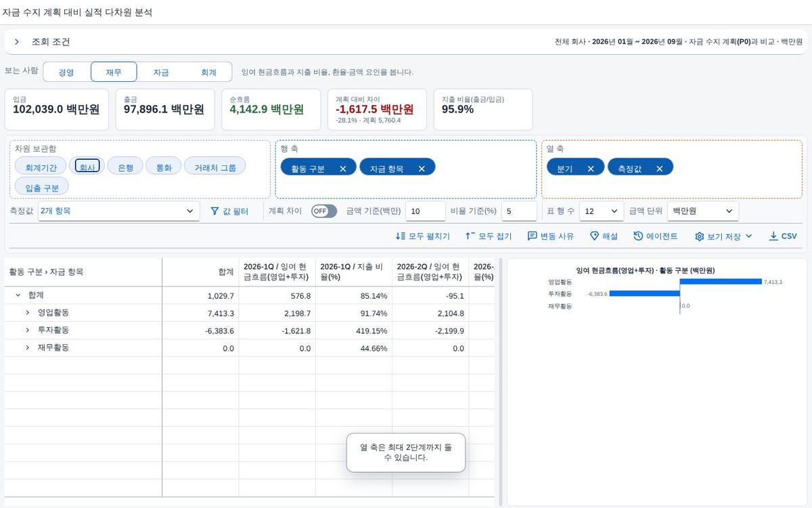Click the 거래처 그룹 dimension chip

[215, 166]
